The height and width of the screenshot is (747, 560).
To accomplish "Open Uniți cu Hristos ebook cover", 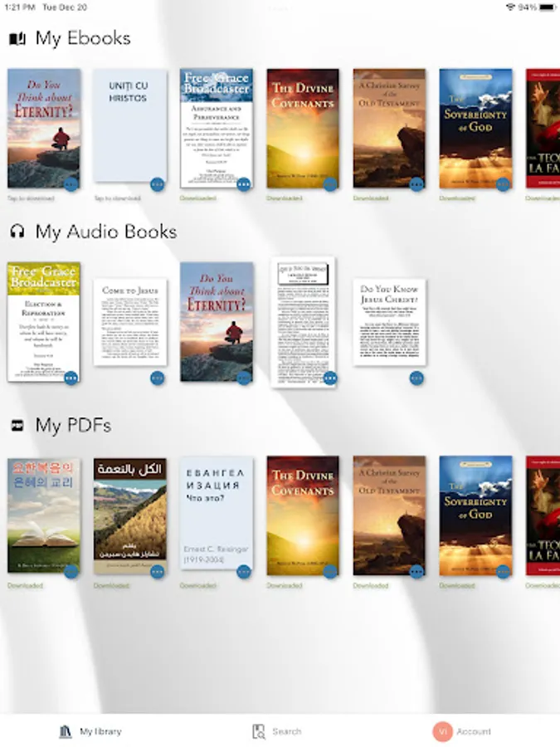I will [130, 125].
